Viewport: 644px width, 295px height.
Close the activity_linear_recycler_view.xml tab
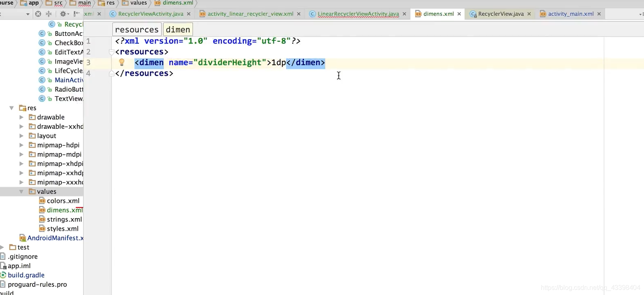click(x=299, y=14)
